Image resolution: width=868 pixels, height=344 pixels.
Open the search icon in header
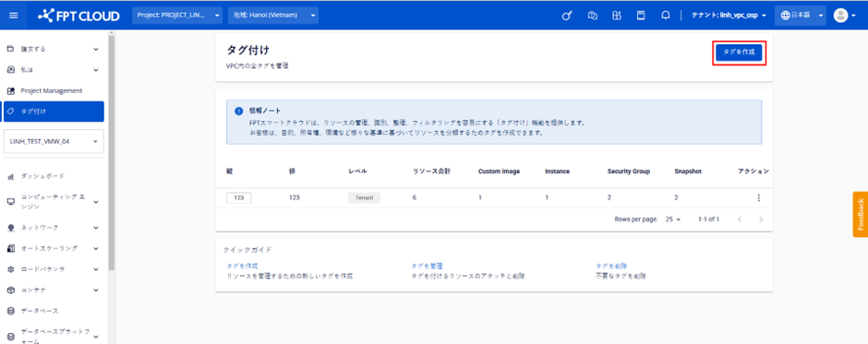click(566, 16)
